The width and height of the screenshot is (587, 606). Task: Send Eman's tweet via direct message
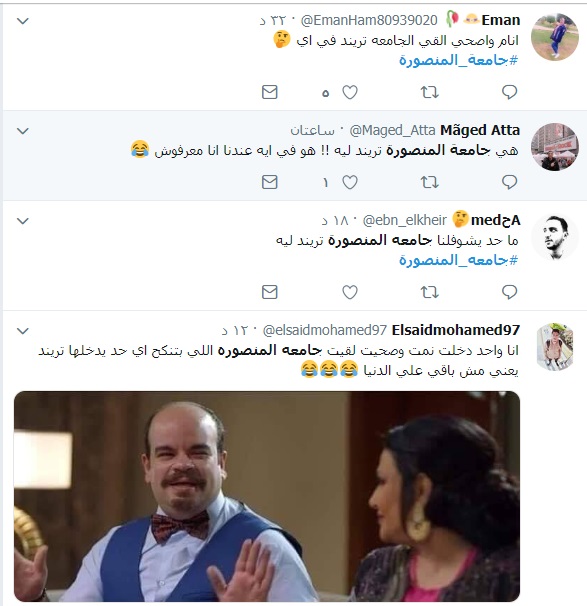coord(270,92)
